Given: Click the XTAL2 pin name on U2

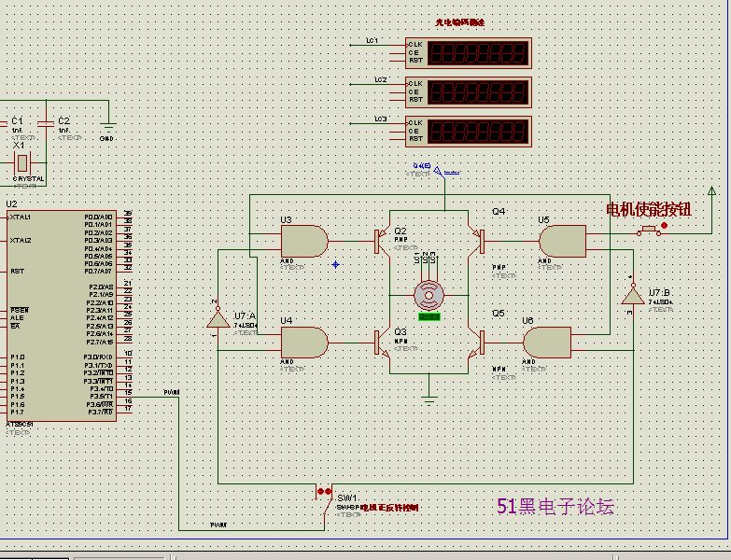Looking at the screenshot, I should pyautogui.click(x=21, y=241).
